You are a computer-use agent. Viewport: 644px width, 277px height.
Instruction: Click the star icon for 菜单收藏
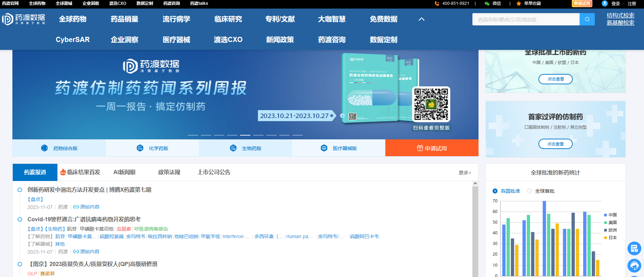(x=518, y=3)
